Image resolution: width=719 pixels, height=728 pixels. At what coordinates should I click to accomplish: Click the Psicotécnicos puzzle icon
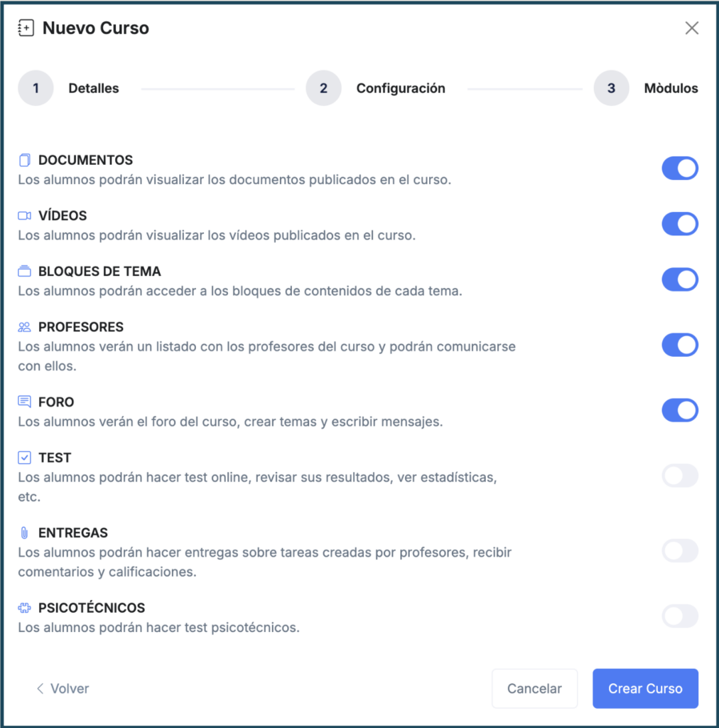(x=25, y=608)
